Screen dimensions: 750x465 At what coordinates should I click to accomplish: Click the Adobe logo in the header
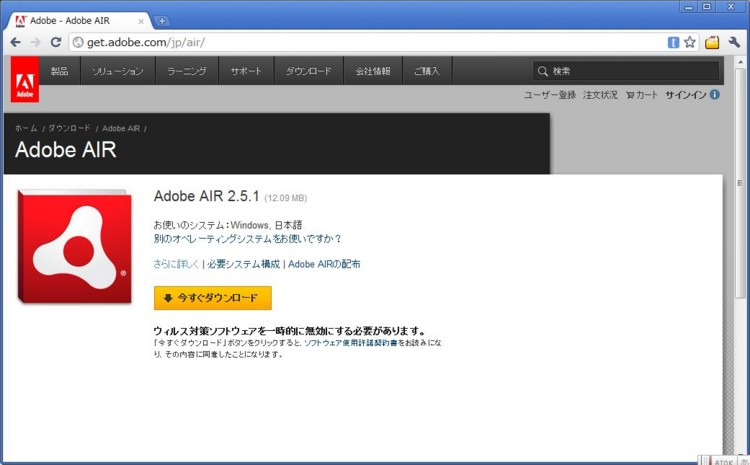[25, 79]
